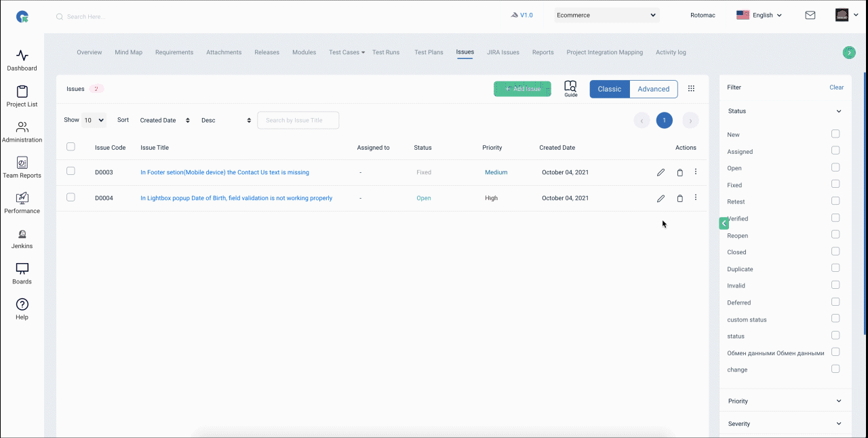Check the Invalid status filter
This screenshot has height=438, width=868.
835,285
